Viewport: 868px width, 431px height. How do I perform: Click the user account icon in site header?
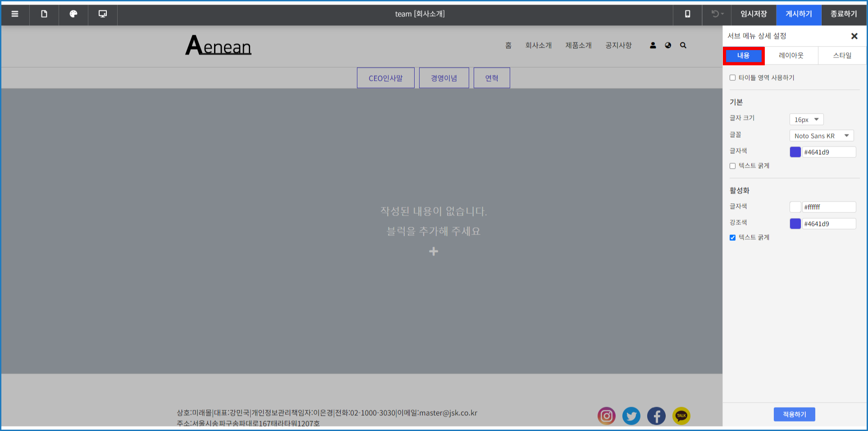pos(653,46)
